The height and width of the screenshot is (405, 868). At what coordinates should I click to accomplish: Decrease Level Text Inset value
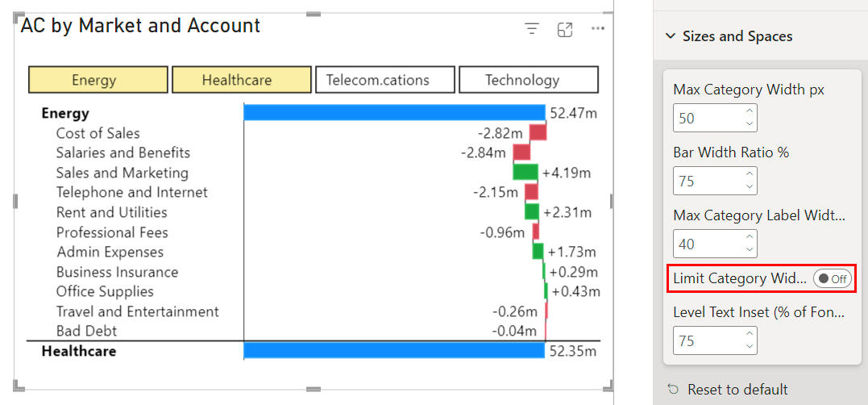tap(750, 346)
